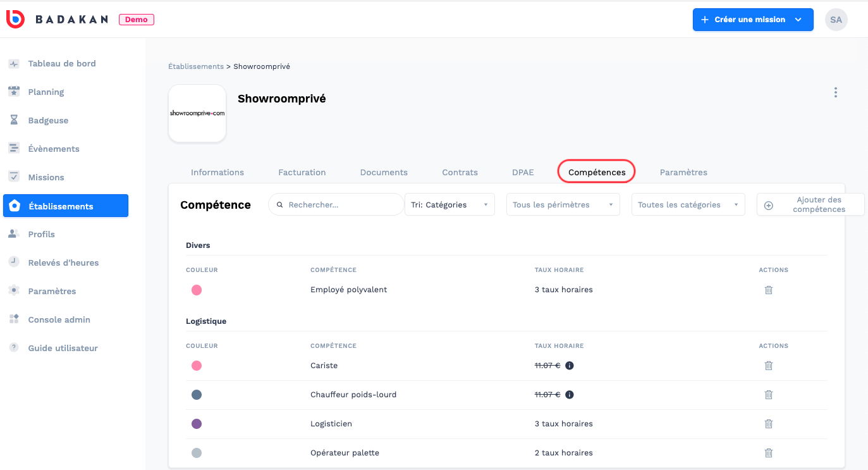Click 2 taux horaires for Opérateur palette

pos(564,453)
